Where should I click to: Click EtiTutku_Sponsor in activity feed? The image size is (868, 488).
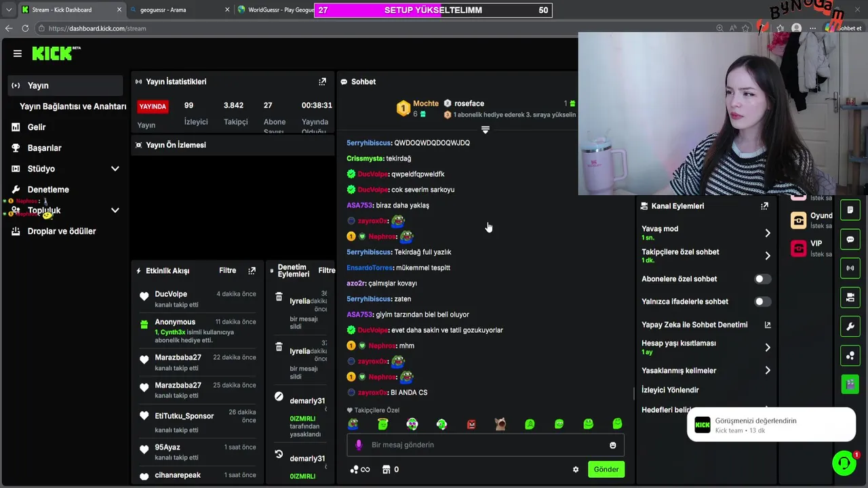coord(184,416)
